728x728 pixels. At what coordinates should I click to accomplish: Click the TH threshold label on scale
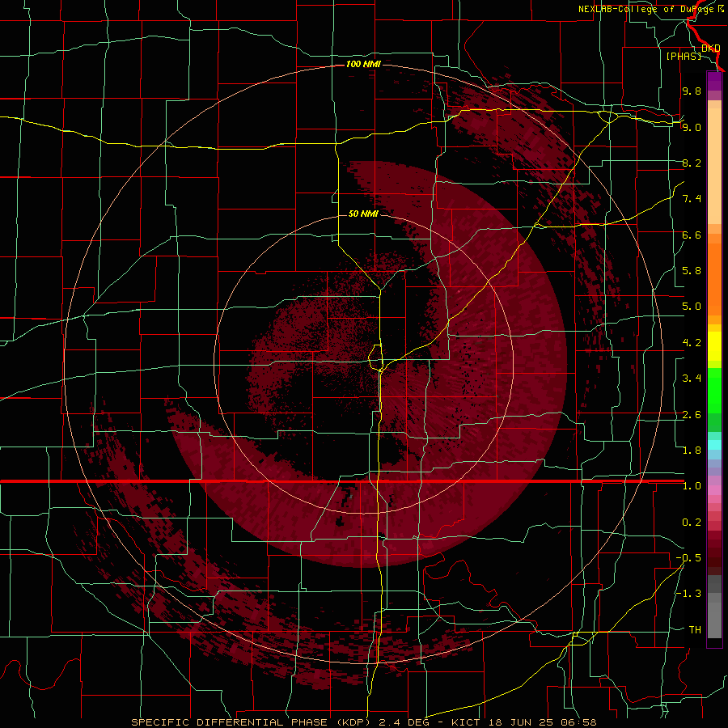coord(695,630)
